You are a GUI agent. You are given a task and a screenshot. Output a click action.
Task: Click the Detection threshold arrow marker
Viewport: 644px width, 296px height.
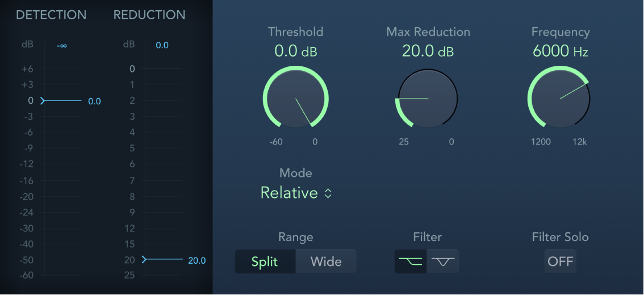click(43, 101)
